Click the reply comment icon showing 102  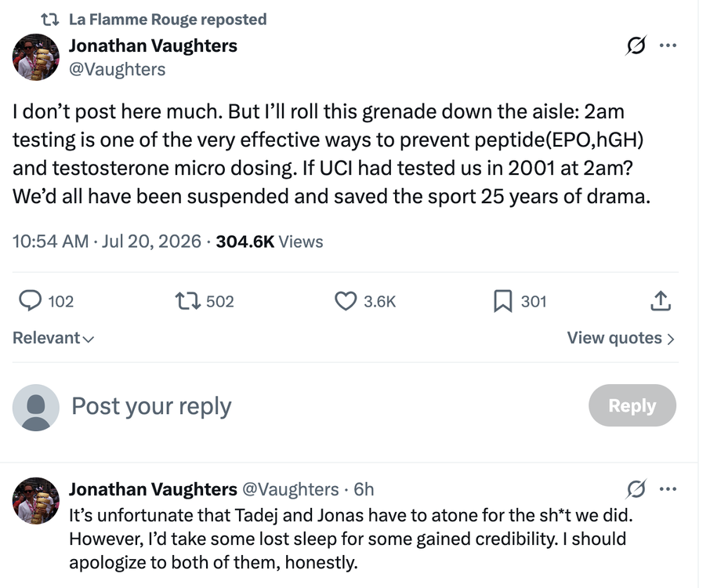click(x=30, y=301)
